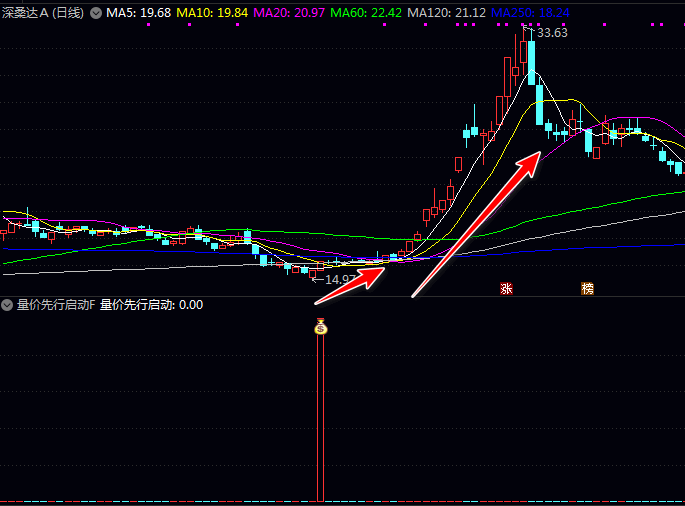685x506 pixels.
Task: Click the 14.97 low price label
Action: (340, 279)
